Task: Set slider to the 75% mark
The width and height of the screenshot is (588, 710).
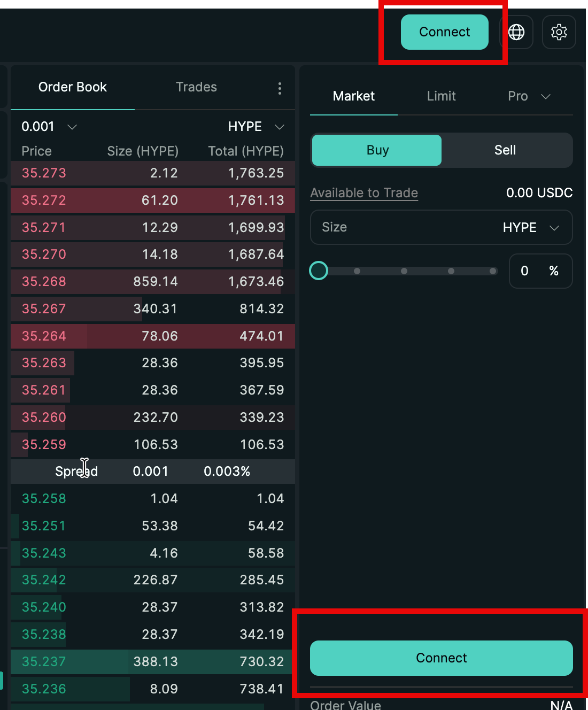Action: 451,271
